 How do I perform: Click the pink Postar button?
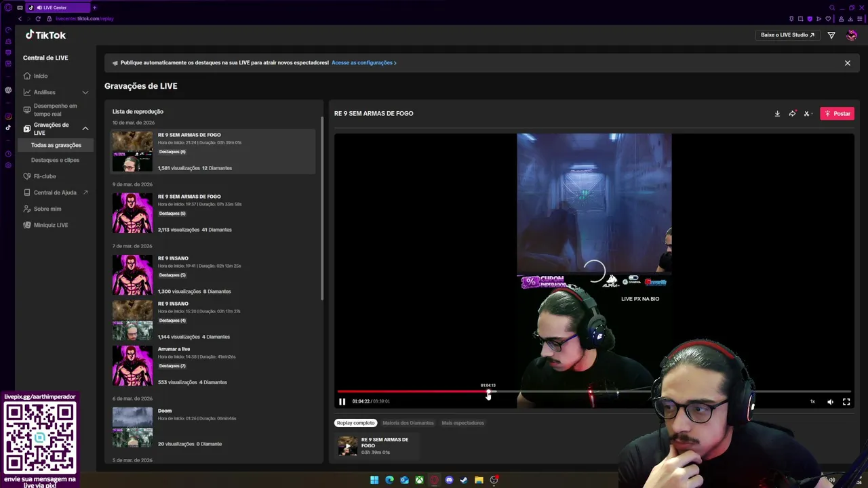837,113
